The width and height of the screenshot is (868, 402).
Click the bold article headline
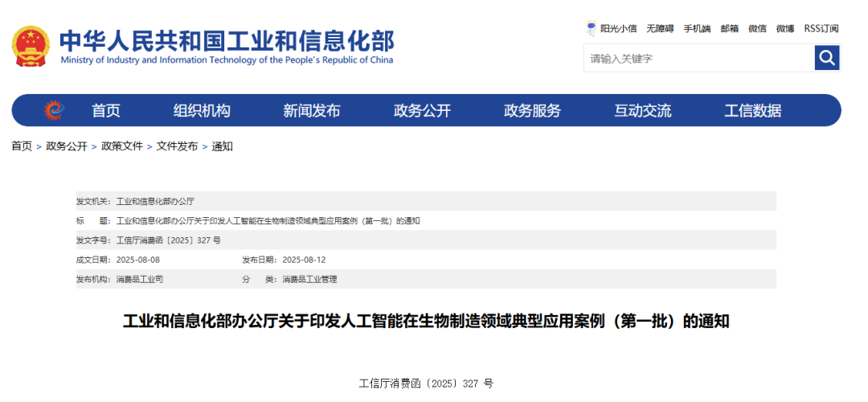click(426, 321)
